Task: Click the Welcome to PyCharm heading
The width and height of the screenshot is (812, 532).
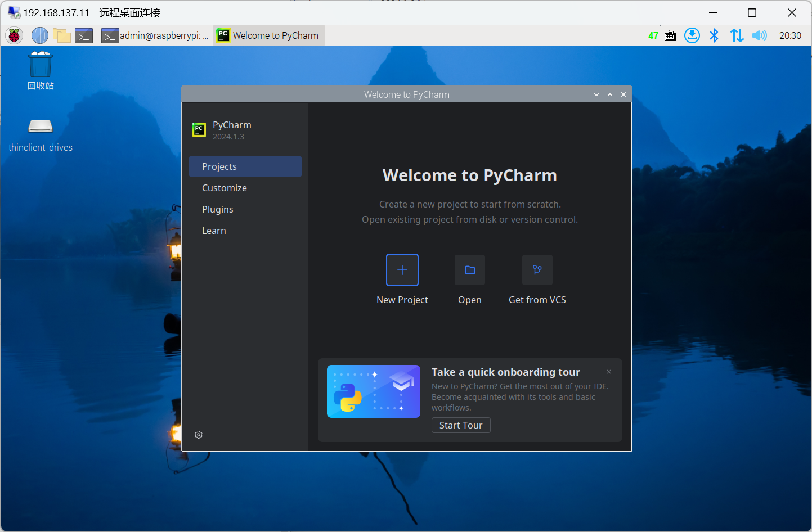Action: (x=470, y=175)
